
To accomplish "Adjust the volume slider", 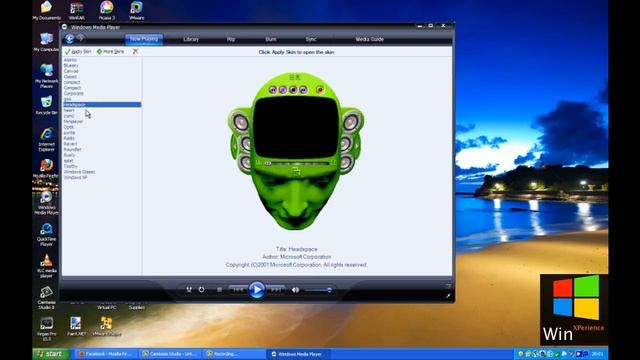I will point(319,290).
